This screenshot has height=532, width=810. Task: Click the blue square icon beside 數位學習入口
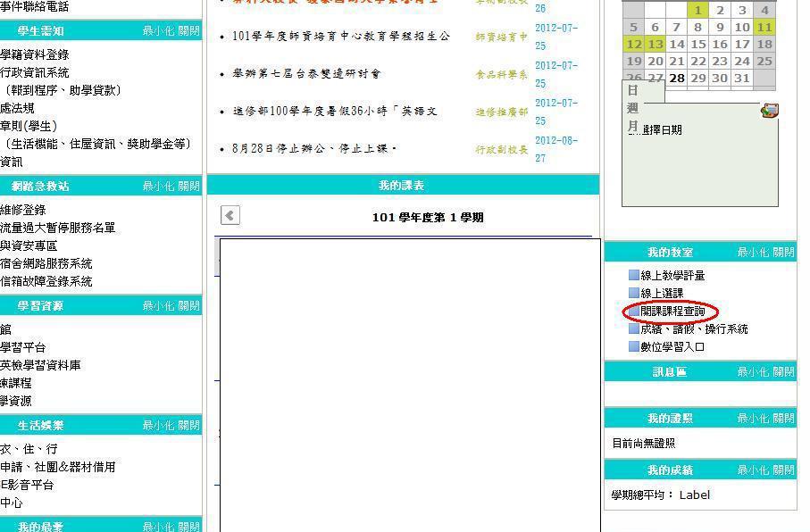(634, 346)
